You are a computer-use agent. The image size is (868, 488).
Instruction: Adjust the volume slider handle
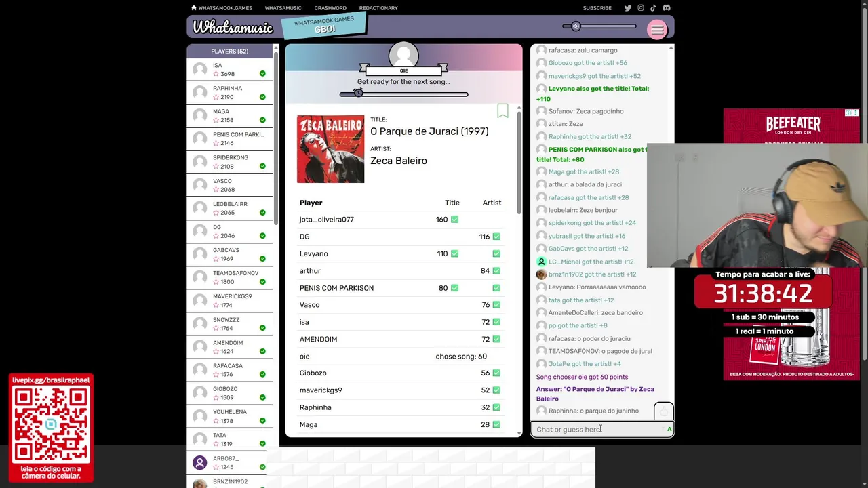pos(576,26)
